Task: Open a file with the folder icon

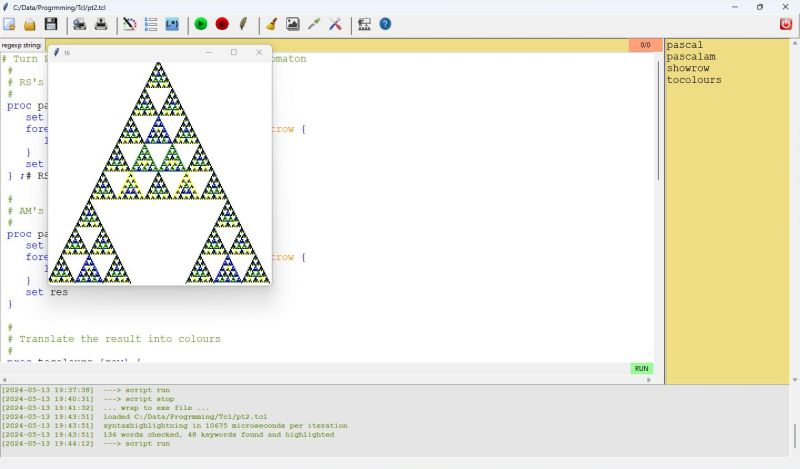Action: coord(30,24)
